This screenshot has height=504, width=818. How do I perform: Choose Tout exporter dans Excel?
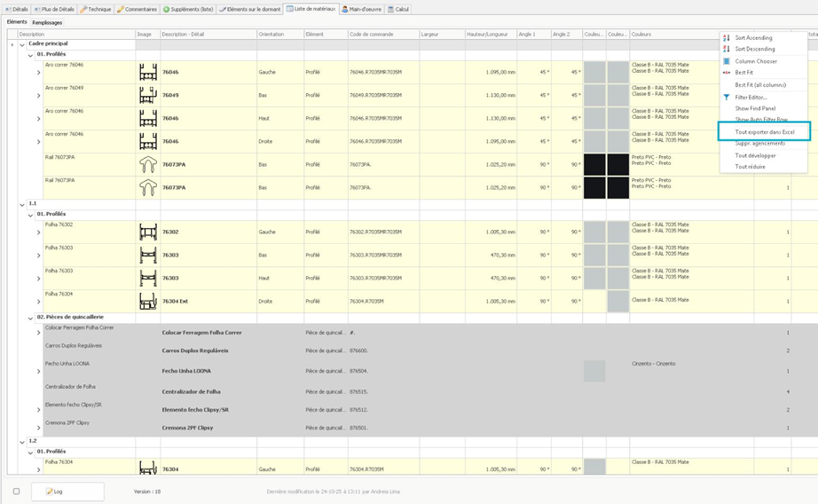764,131
